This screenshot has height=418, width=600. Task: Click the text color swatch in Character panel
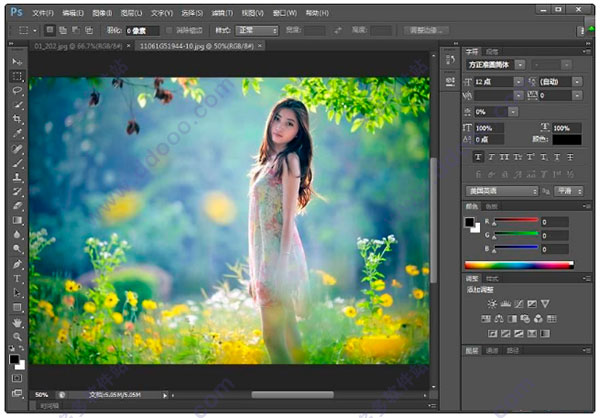coord(567,139)
